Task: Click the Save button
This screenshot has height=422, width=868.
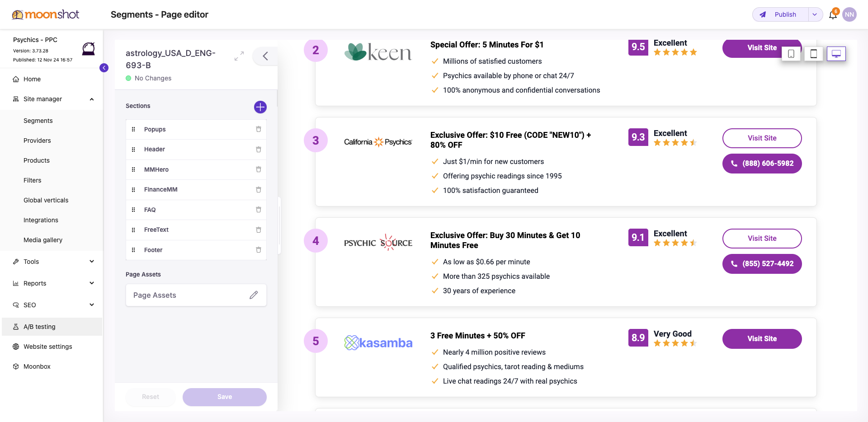Action: click(225, 397)
